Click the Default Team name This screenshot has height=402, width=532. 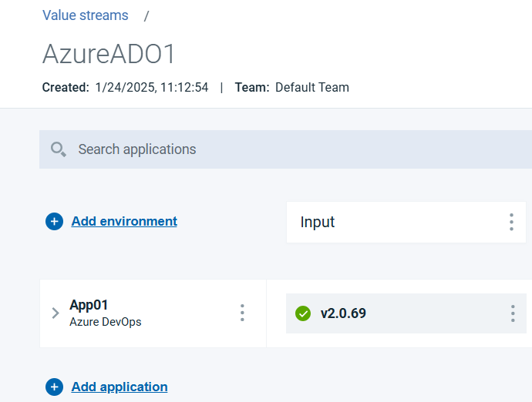pos(311,88)
